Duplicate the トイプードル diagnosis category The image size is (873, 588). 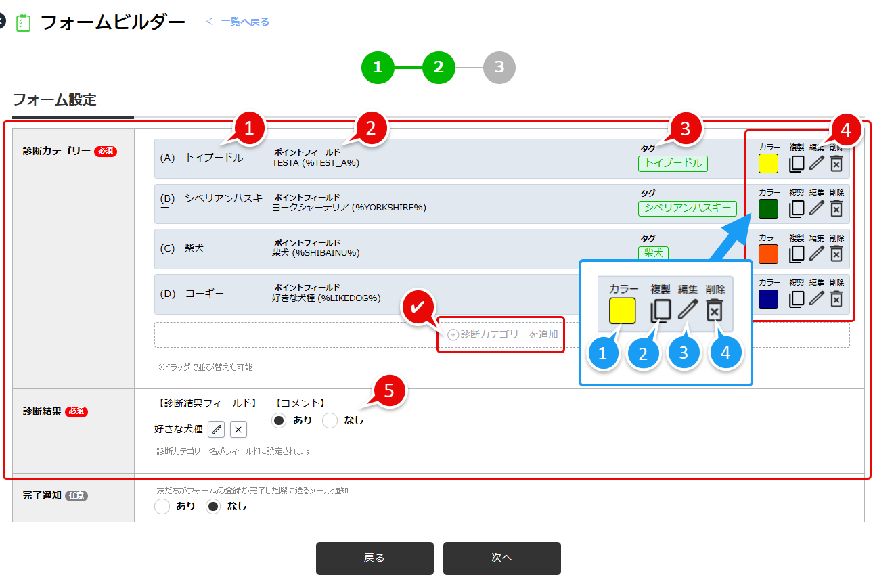click(797, 163)
